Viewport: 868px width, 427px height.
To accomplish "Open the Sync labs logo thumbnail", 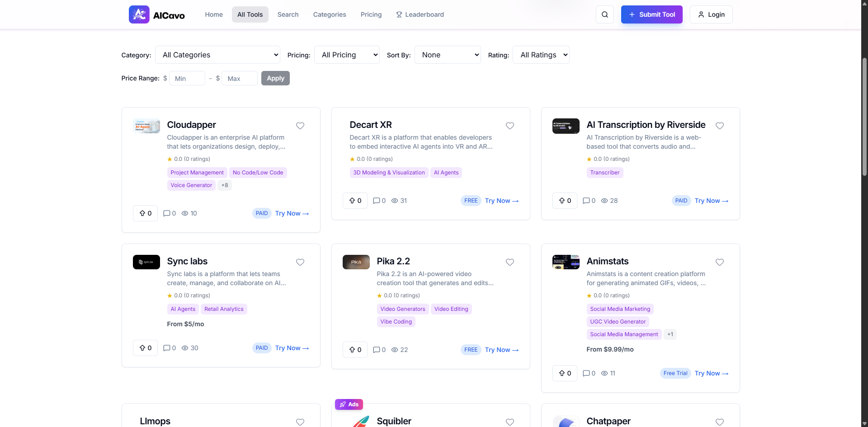I will pyautogui.click(x=146, y=262).
